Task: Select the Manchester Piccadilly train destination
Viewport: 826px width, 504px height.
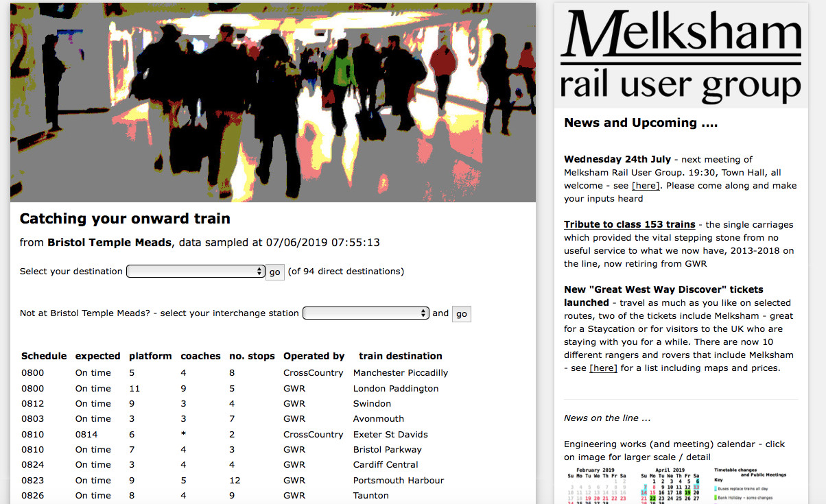Action: click(x=400, y=373)
